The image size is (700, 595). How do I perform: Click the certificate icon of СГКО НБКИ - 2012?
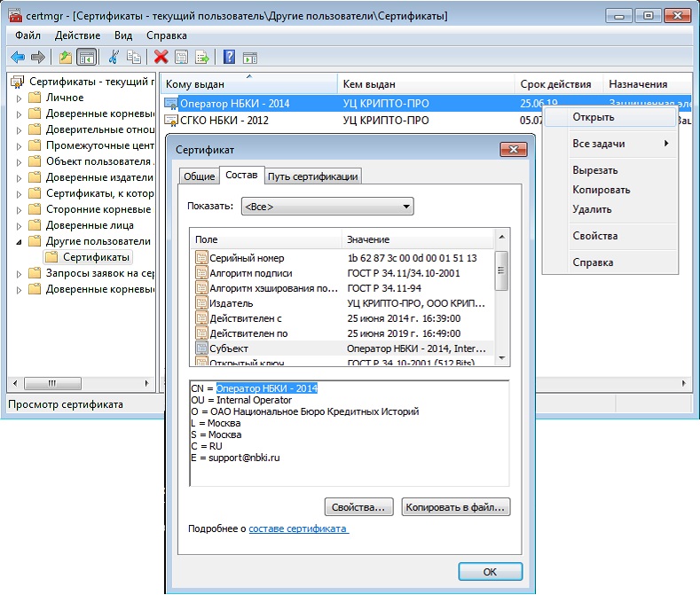click(171, 120)
